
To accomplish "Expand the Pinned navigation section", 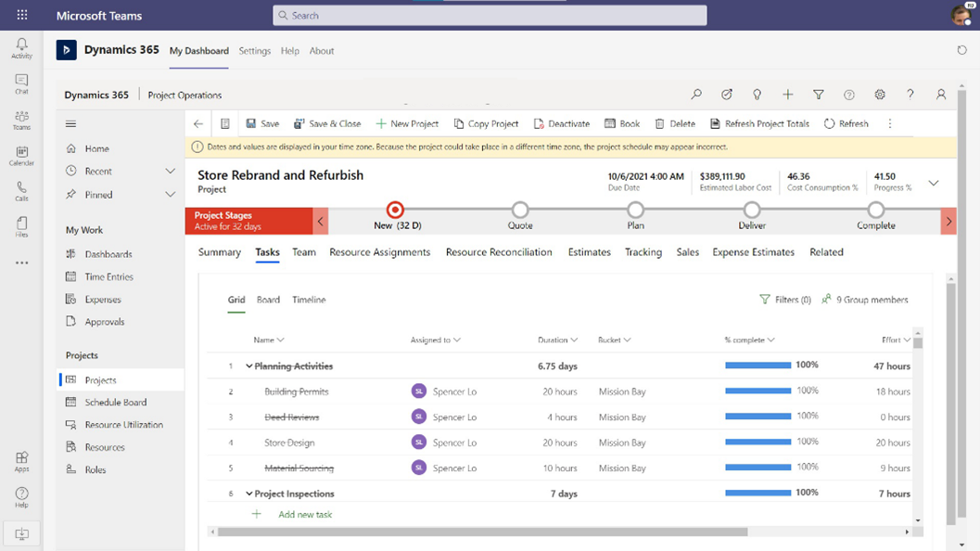I will (170, 195).
